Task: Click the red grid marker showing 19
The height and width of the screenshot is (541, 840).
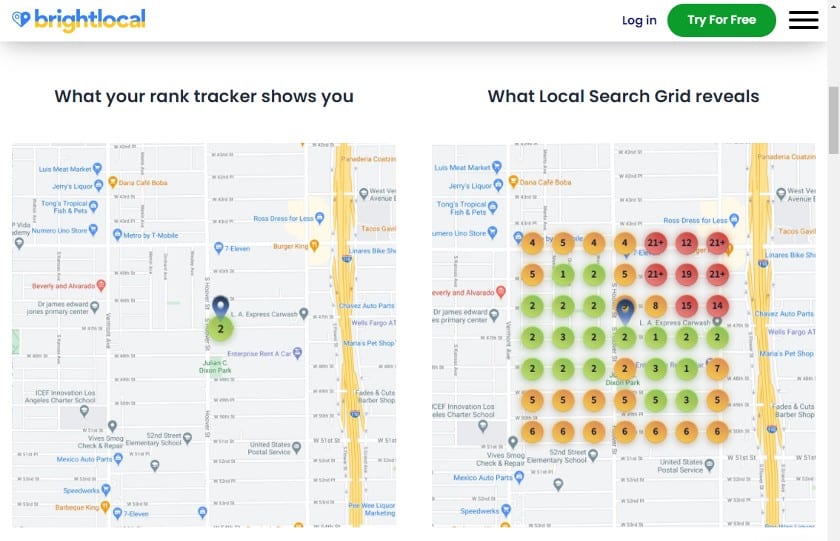Action: pyautogui.click(x=686, y=274)
